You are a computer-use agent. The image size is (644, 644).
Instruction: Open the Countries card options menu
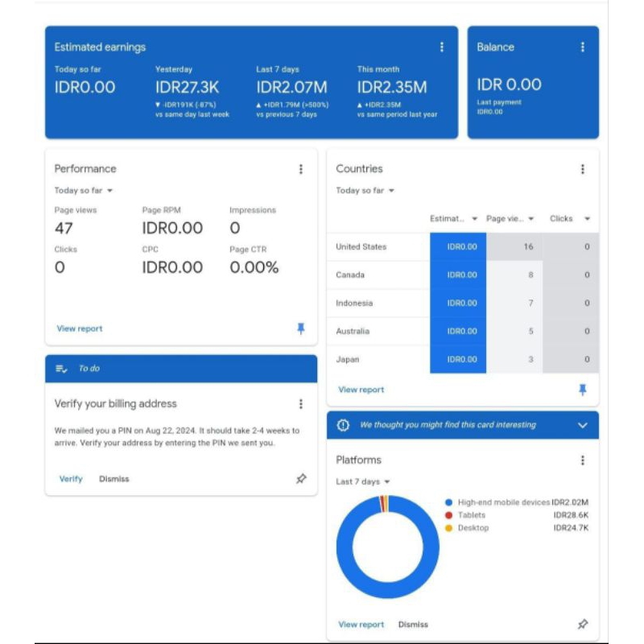[584, 168]
